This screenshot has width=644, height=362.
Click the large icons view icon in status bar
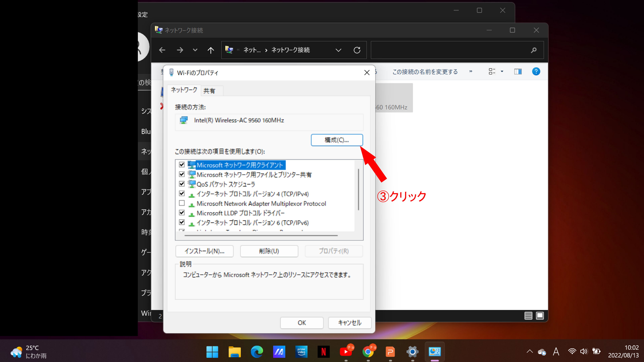[540, 316]
